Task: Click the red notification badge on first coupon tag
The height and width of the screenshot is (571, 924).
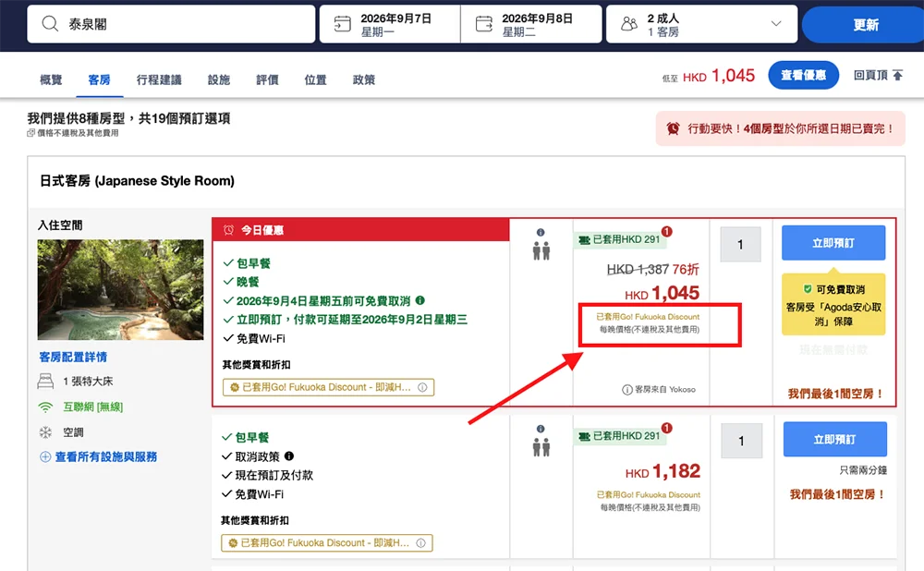Action: tap(666, 232)
